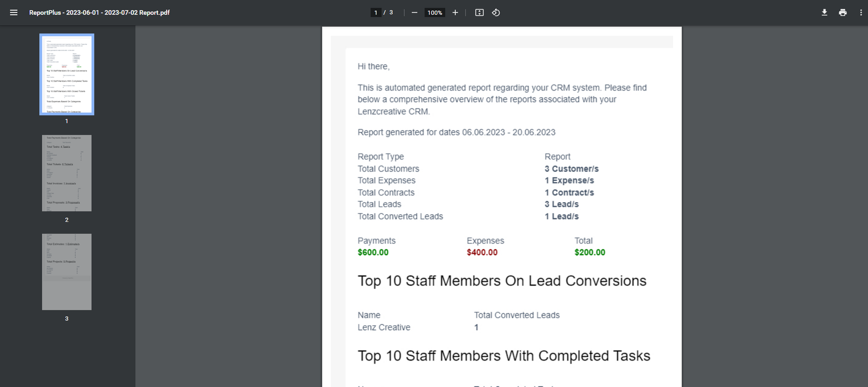Screen dimensions: 868x387
Task: Click the $400.00 expenses amount
Action: tap(482, 253)
